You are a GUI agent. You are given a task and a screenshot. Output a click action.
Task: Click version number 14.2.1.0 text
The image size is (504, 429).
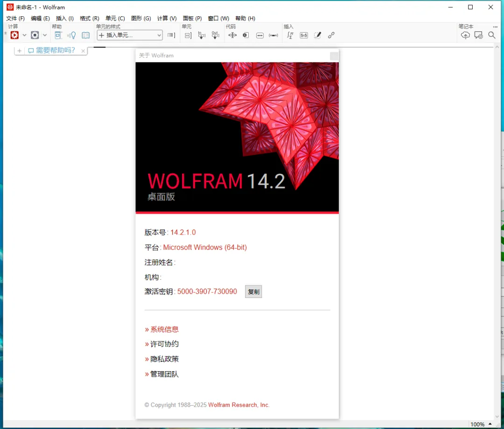click(183, 233)
